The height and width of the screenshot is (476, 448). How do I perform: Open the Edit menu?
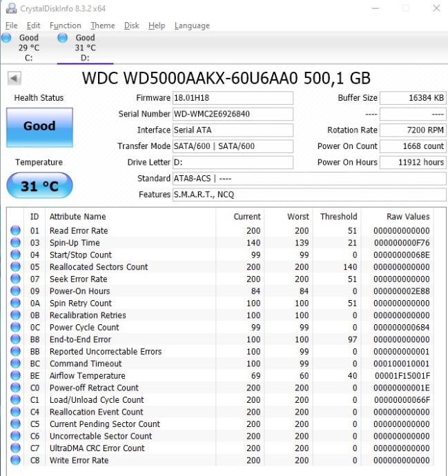[x=33, y=26]
